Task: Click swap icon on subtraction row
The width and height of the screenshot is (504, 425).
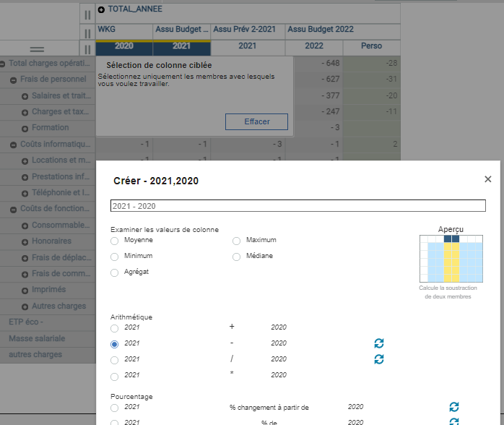Action: (379, 343)
